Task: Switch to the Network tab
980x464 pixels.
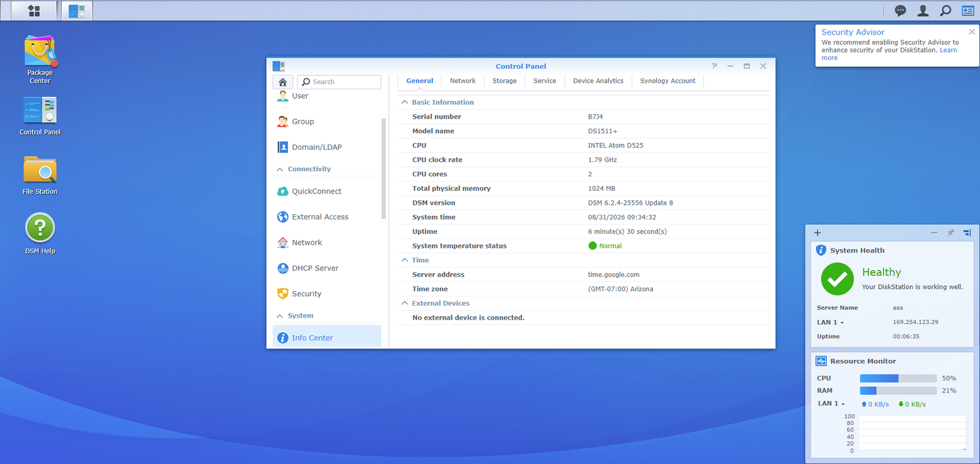Action: (x=463, y=81)
